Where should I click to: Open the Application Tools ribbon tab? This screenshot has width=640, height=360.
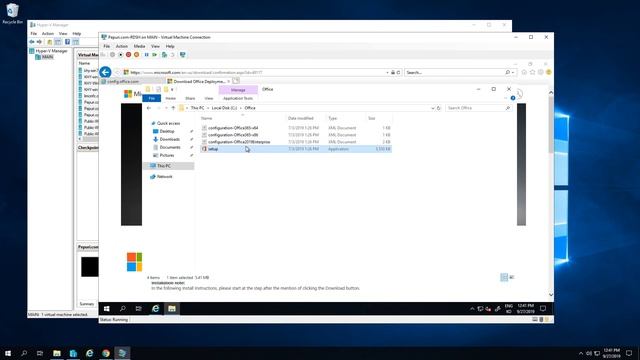[238, 98]
